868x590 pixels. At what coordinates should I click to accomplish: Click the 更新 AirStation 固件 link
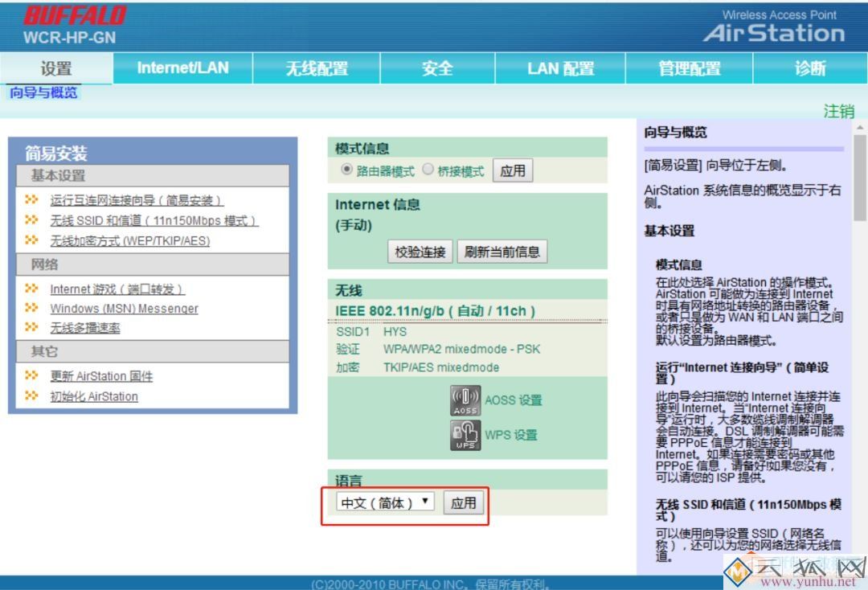[x=104, y=376]
